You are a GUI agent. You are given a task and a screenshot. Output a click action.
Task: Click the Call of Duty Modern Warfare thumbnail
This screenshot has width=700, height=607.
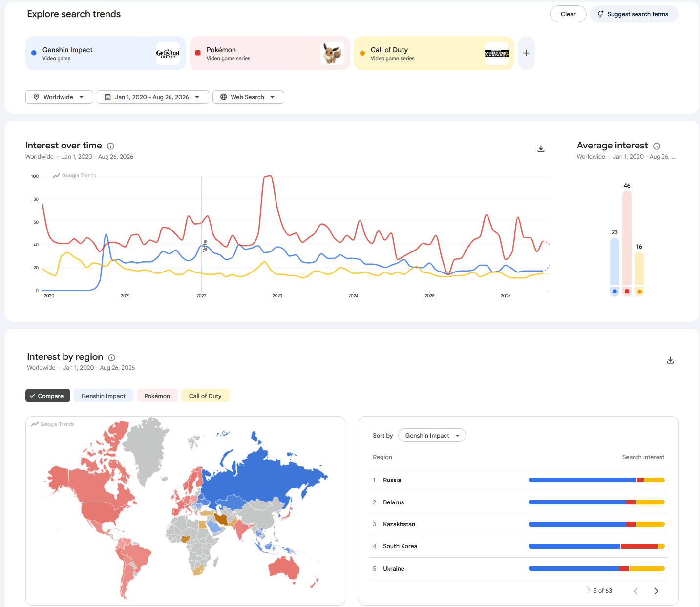coord(496,53)
